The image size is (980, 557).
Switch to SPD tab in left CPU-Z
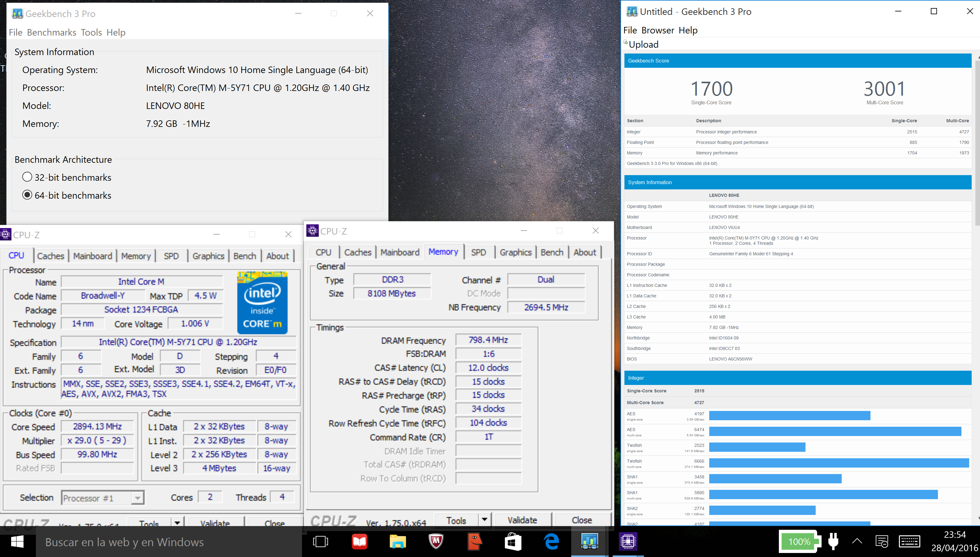(171, 256)
